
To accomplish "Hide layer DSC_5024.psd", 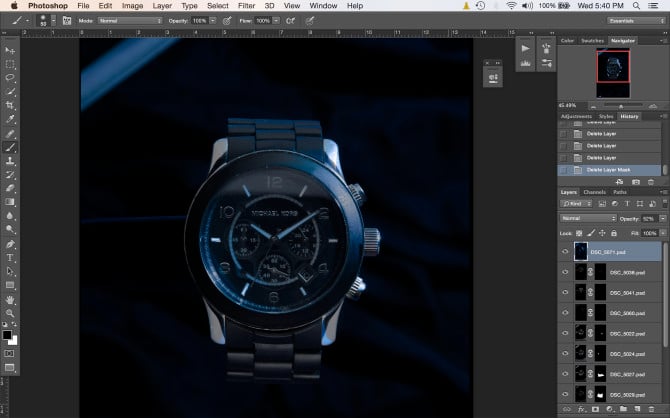I will 565,353.
